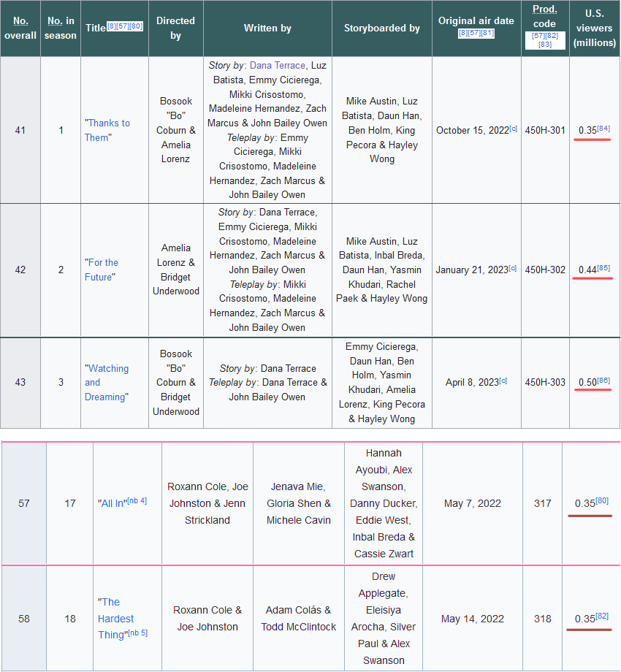This screenshot has width=621, height=672.
Task: Select the production code 450H-301 cell
Action: [x=545, y=130]
